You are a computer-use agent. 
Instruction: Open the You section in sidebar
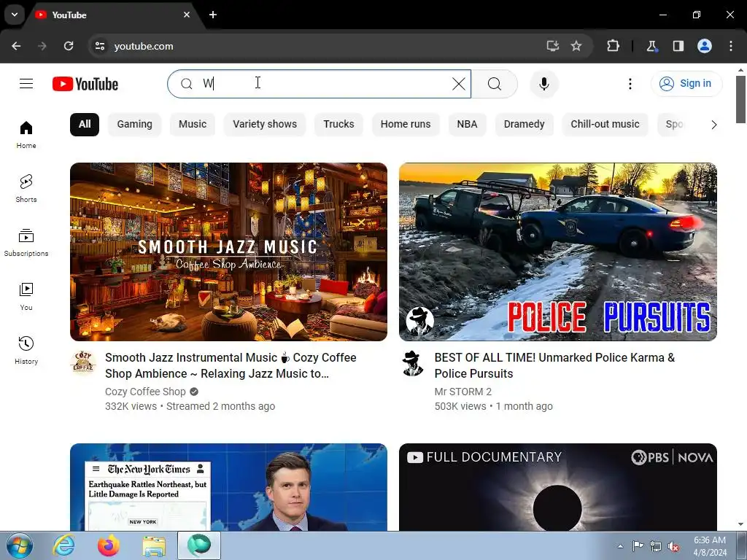[26, 296]
